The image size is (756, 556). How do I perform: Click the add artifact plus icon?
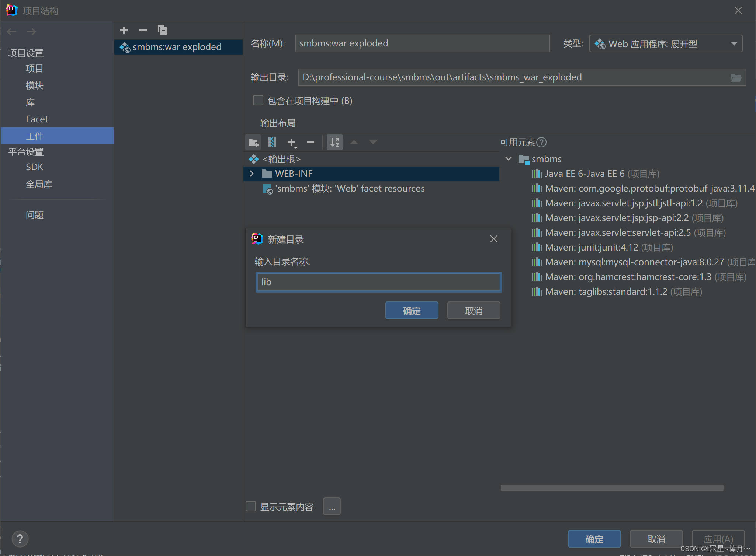point(124,30)
